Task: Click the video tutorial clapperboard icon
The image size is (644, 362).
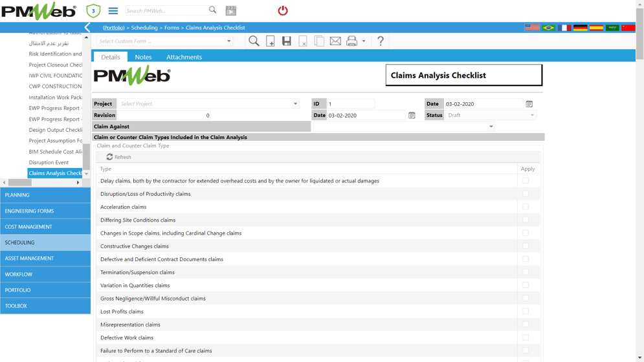Action: pos(230,11)
